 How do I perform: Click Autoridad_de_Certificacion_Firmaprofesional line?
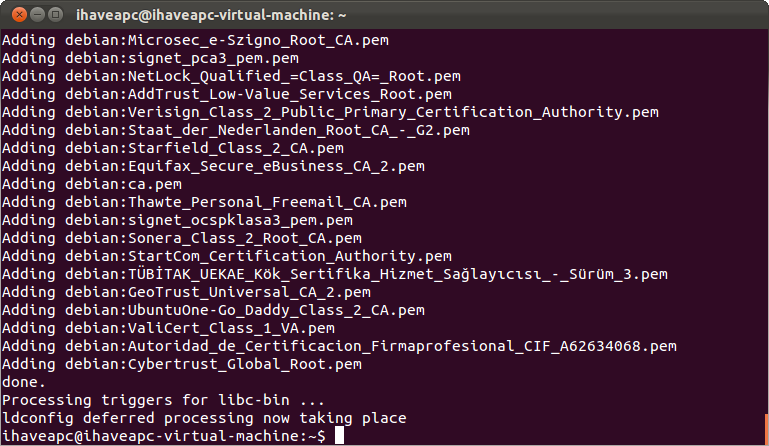(x=339, y=346)
